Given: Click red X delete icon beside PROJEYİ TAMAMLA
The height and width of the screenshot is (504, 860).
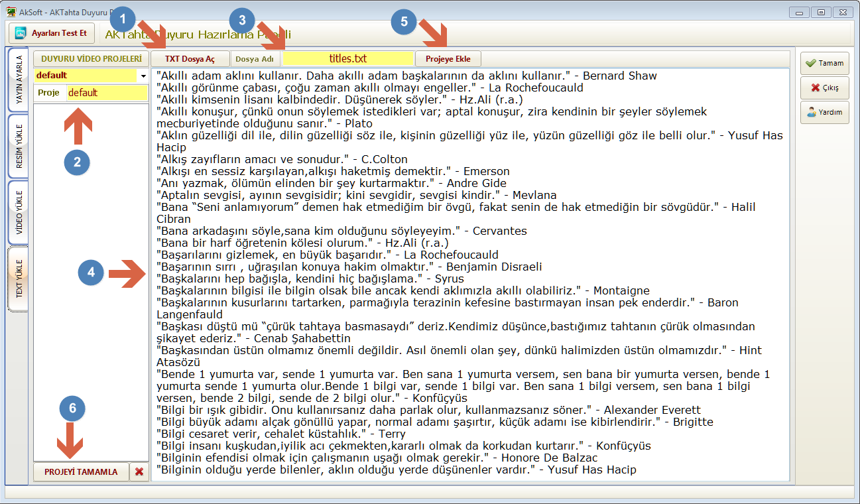Looking at the screenshot, I should (x=139, y=472).
